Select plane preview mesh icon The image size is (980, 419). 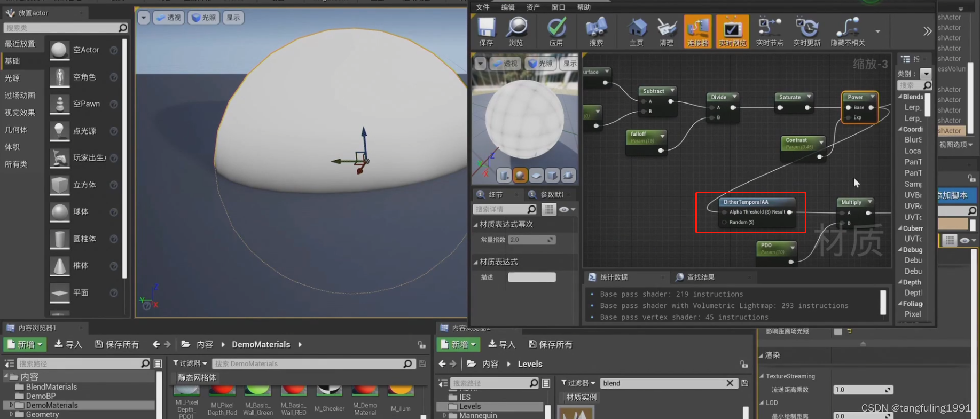click(x=536, y=175)
